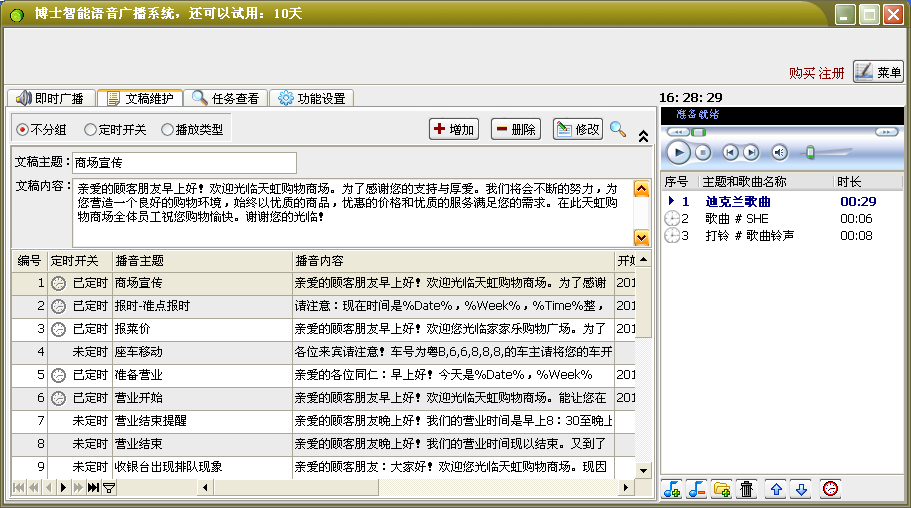The width and height of the screenshot is (911, 508).
Task: Click the table's horizontal scrollbar left arrow
Action: [205, 488]
